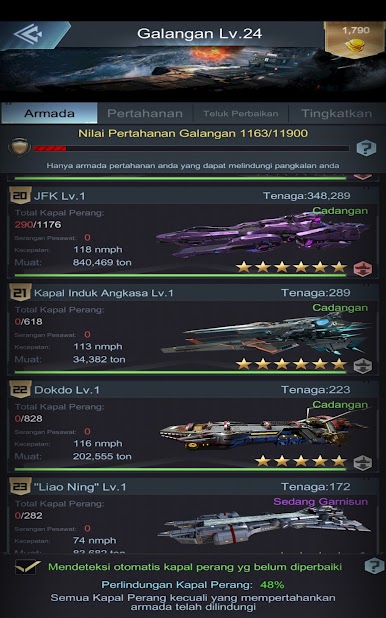The image size is (386, 618).
Task: Tap gray garrison icon on Dokdo
Action: pyautogui.click(x=362, y=462)
